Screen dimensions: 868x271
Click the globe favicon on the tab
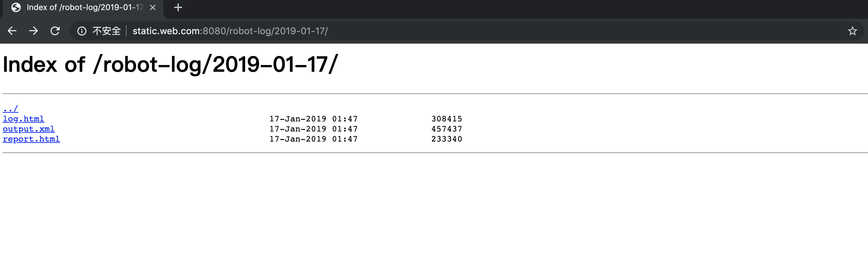click(16, 7)
